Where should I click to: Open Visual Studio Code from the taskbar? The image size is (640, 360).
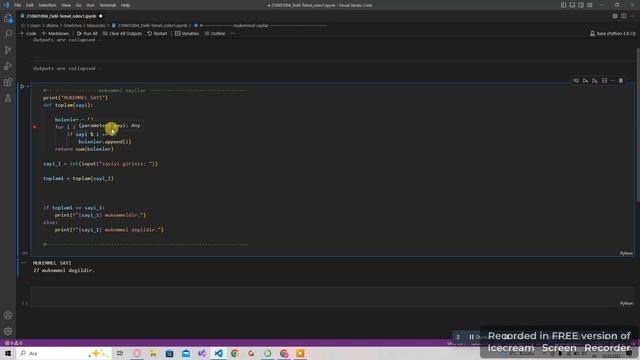point(218,353)
